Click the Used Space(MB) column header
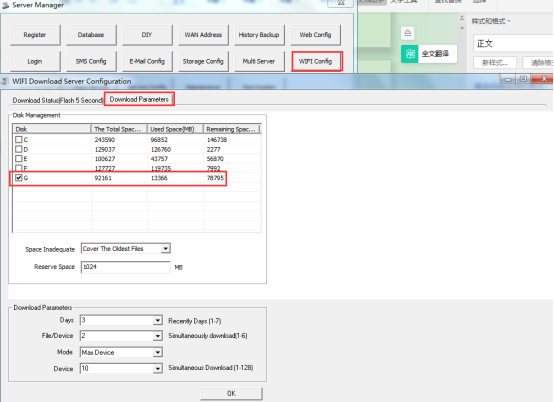The width and height of the screenshot is (554, 402). point(175,129)
